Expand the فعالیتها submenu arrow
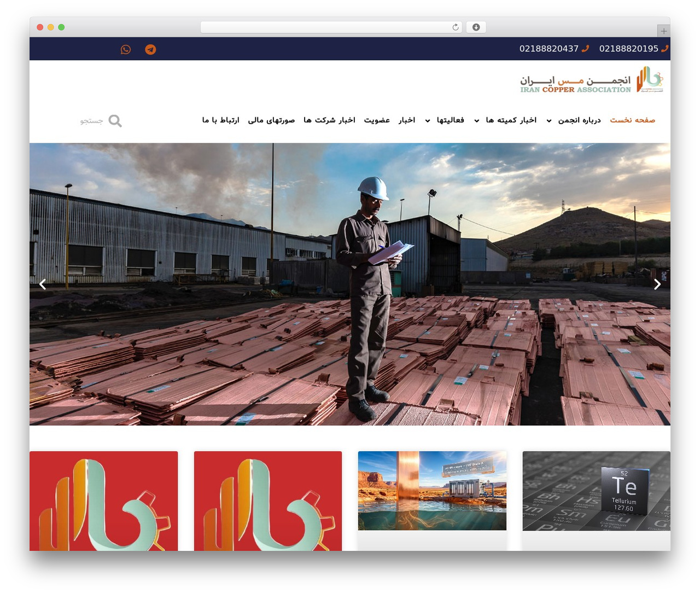The width and height of the screenshot is (700, 593). tap(428, 121)
